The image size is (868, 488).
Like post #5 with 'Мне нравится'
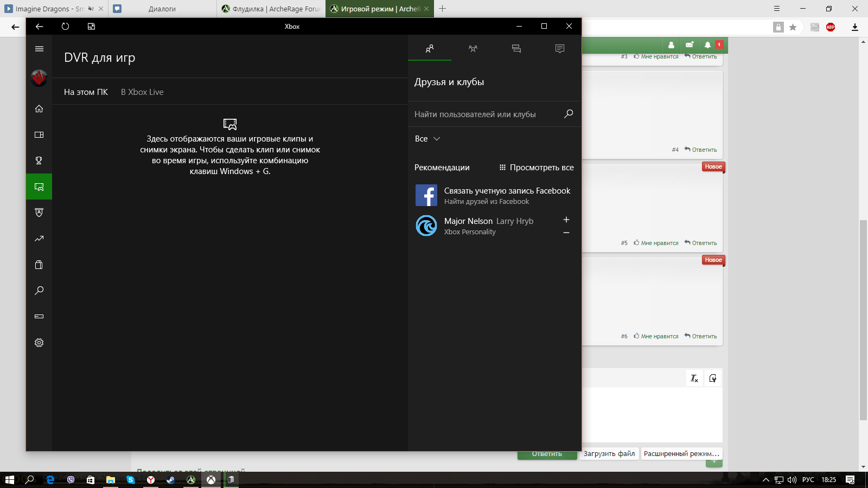tap(656, 243)
